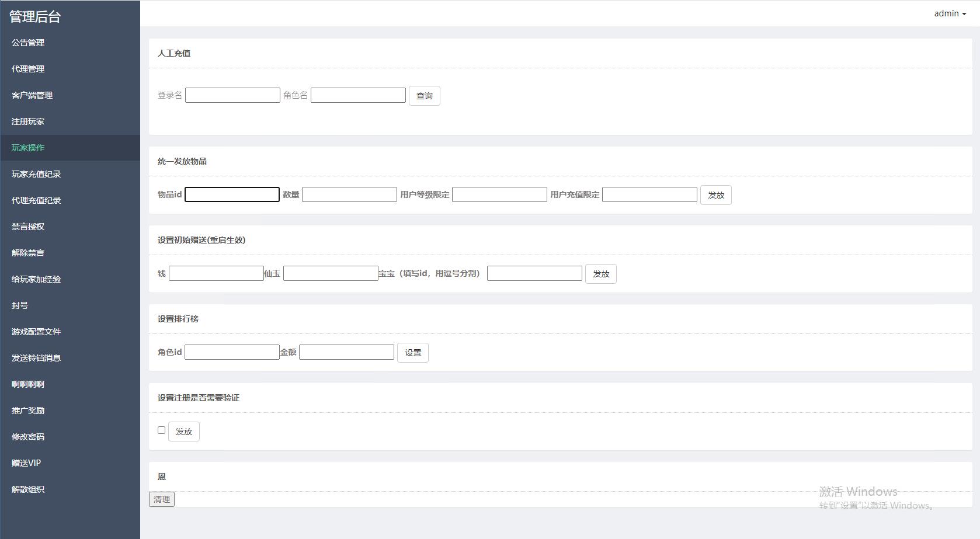Open 游戏配置文件 page

36,332
